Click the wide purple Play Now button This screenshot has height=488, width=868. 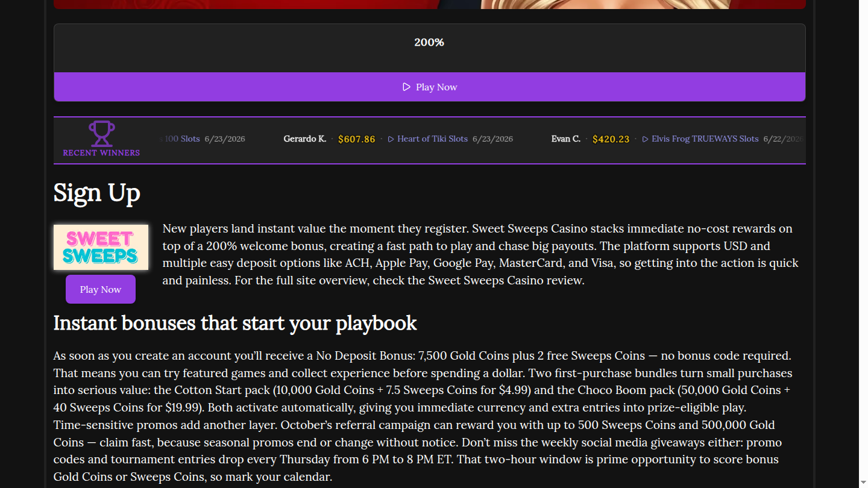tap(429, 87)
